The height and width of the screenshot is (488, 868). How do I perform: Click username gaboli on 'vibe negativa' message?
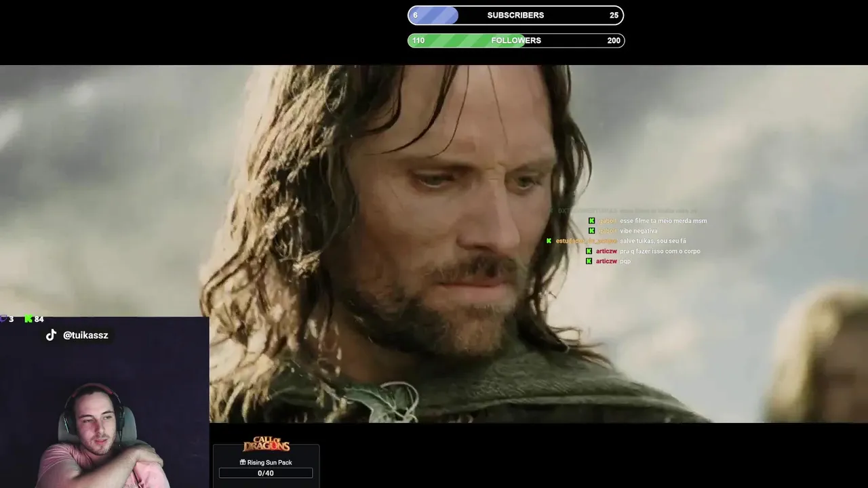pyautogui.click(x=608, y=231)
